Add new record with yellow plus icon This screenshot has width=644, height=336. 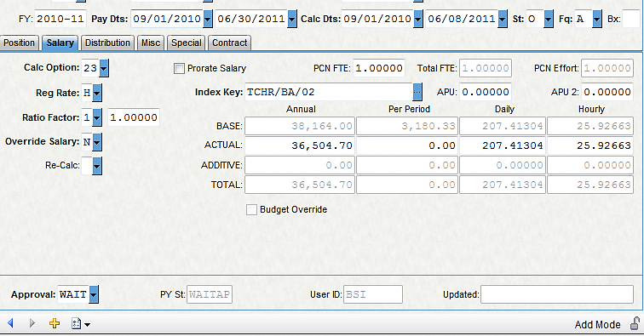pos(55,323)
